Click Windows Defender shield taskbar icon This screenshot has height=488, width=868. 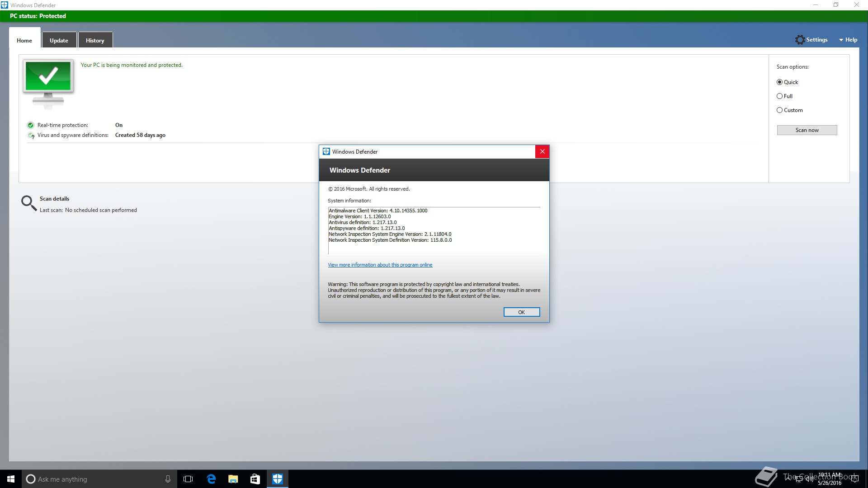tap(277, 479)
